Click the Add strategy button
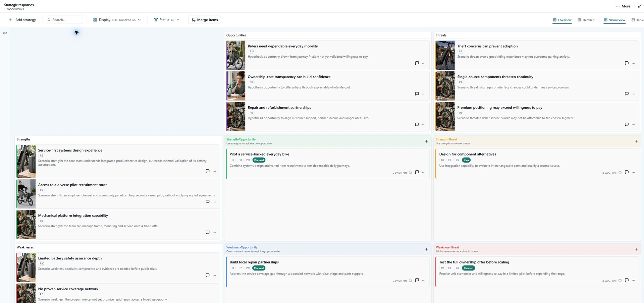 coord(22,20)
